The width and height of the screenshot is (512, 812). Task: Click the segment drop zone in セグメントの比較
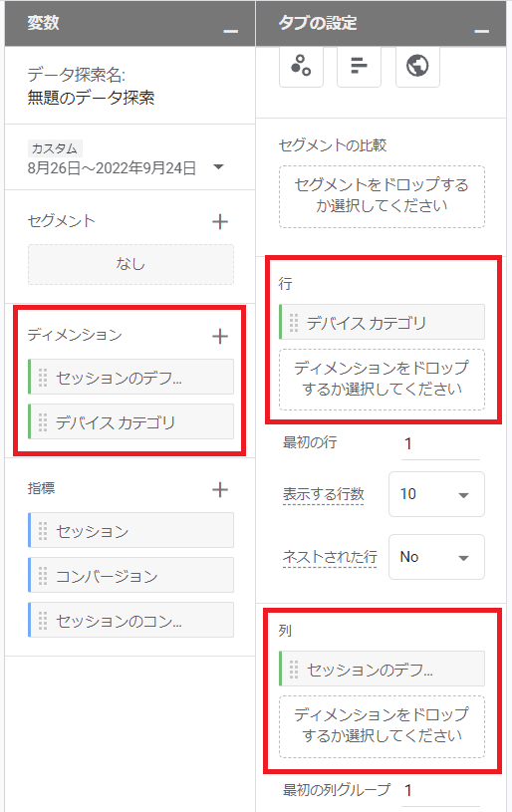pos(383,197)
